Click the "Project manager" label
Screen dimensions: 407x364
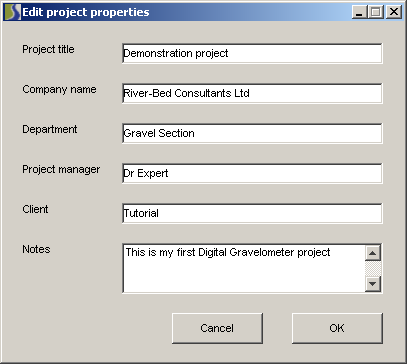pos(61,169)
